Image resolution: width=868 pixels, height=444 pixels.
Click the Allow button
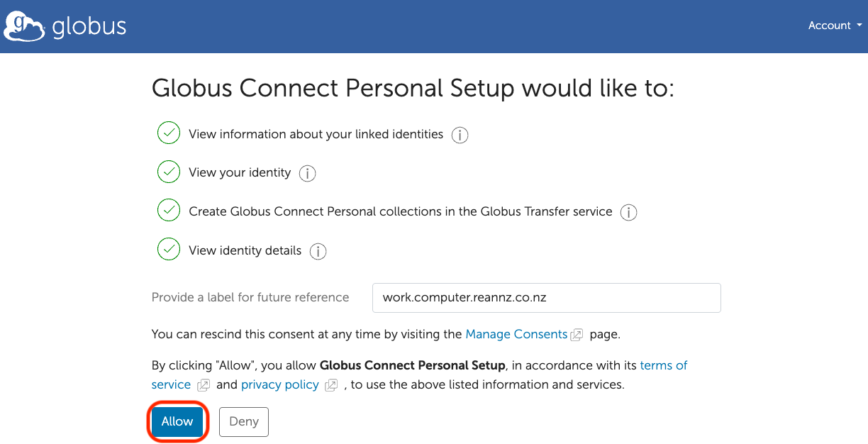point(177,421)
